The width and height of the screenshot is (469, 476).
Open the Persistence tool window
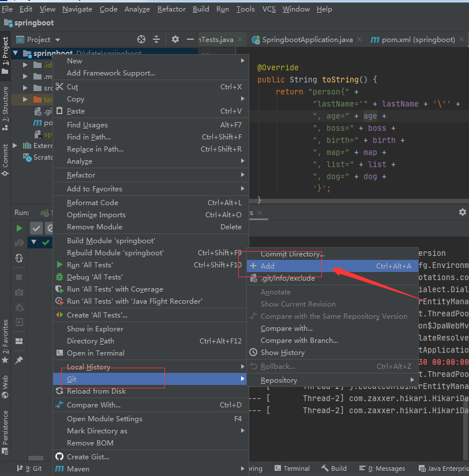tap(5, 432)
